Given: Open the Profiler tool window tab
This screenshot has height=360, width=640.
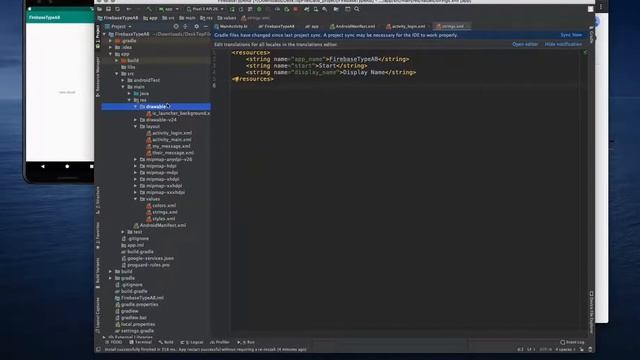Looking at the screenshot, I should click(220, 342).
